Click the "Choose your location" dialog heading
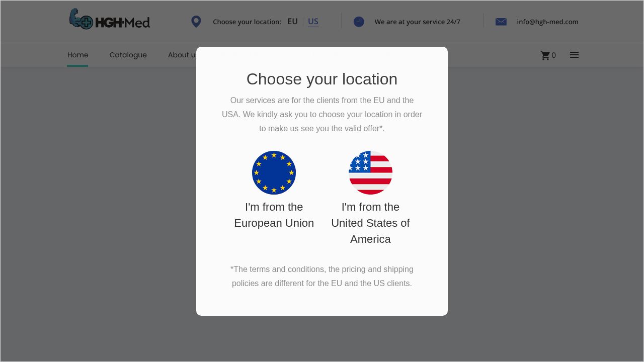 [322, 79]
